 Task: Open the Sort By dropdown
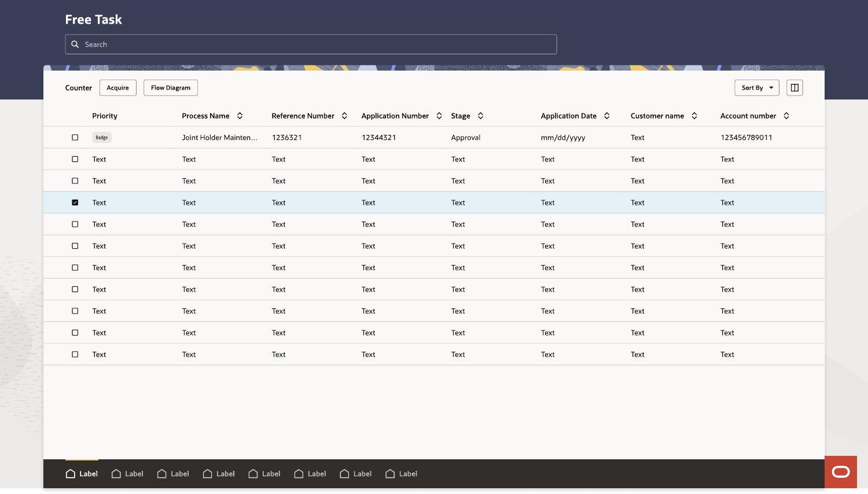tap(757, 88)
